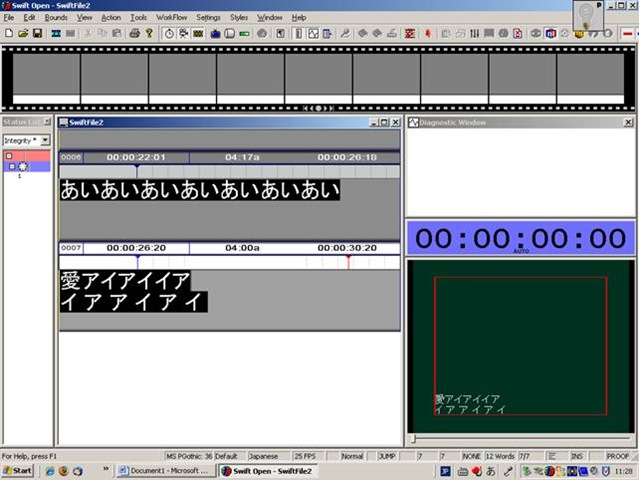
Task: Click the Print icon in the toolbar
Action: point(135,33)
